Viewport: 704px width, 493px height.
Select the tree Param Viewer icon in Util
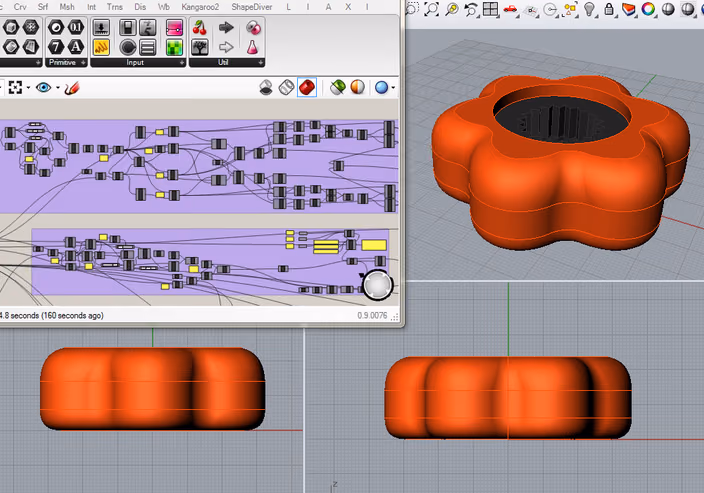tap(200, 47)
